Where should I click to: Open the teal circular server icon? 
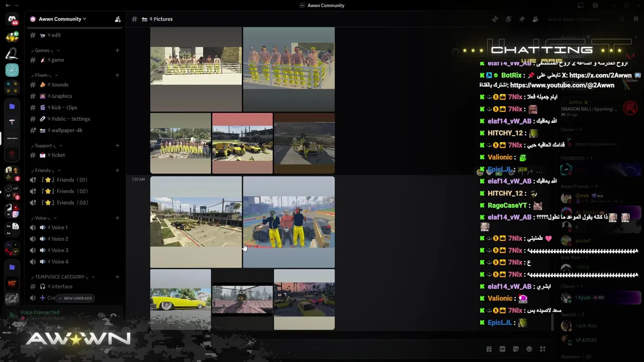click(x=12, y=70)
